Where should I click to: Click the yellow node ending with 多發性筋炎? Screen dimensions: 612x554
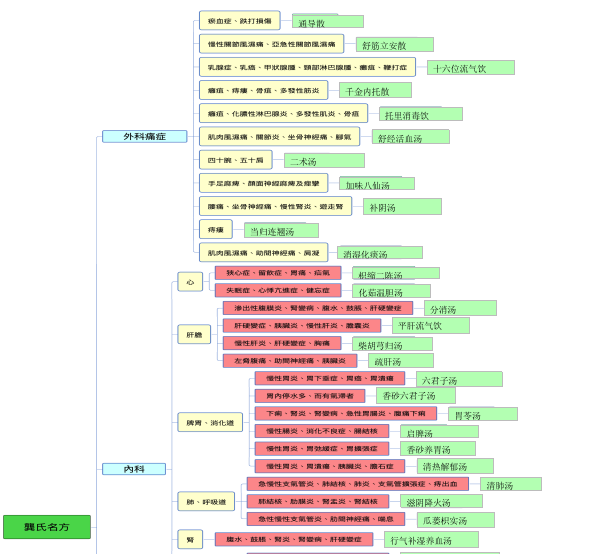point(263,90)
